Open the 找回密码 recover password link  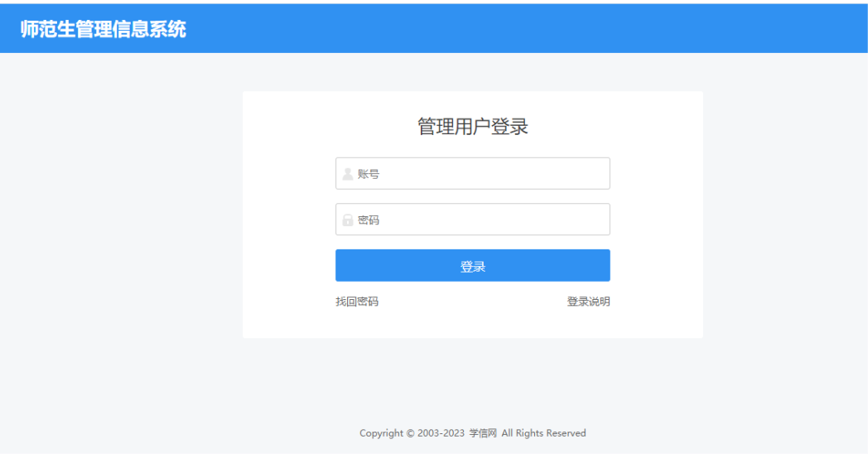pos(357,302)
